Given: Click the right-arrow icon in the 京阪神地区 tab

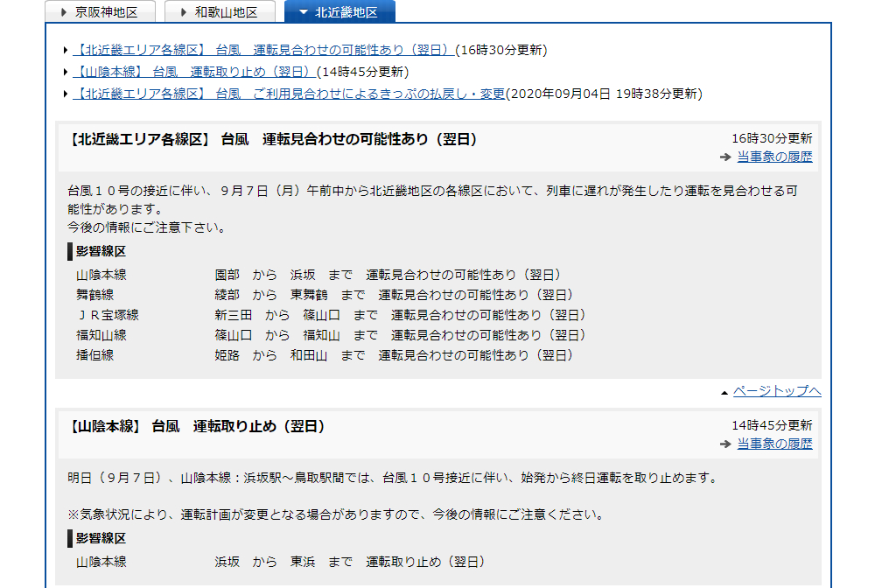Looking at the screenshot, I should coord(63,12).
